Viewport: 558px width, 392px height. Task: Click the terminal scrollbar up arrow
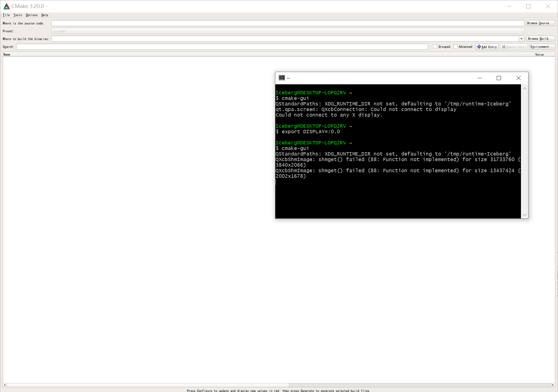click(x=525, y=88)
